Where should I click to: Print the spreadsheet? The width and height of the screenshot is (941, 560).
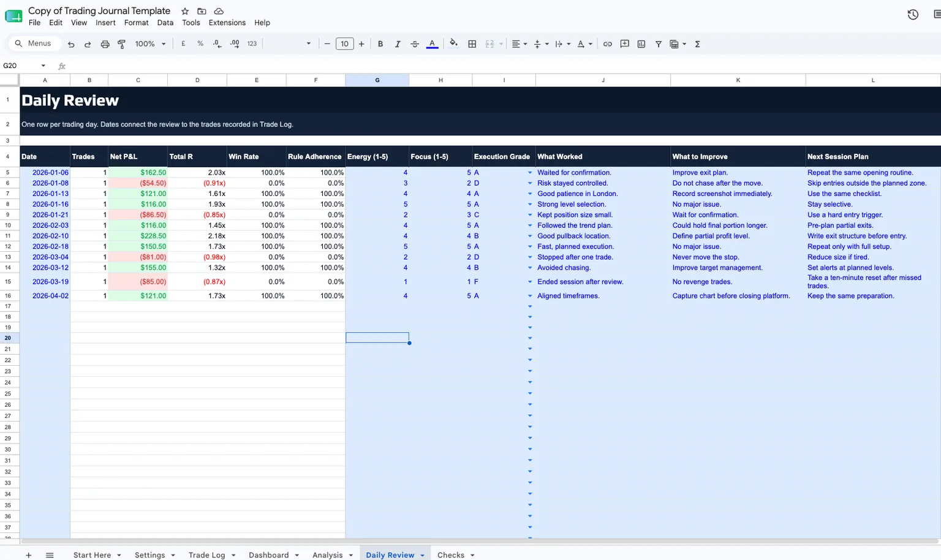[x=105, y=44]
